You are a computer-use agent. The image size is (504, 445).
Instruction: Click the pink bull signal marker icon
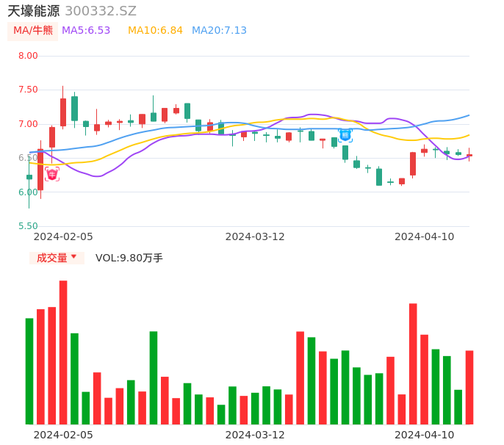pyautogui.click(x=51, y=174)
